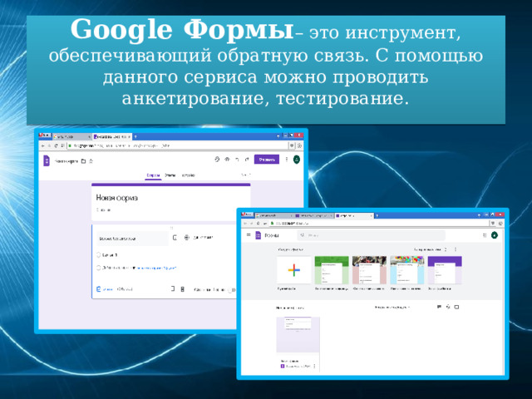532x399 pixels.
Task: Select the Option 1 radio button
Action: 98,255
